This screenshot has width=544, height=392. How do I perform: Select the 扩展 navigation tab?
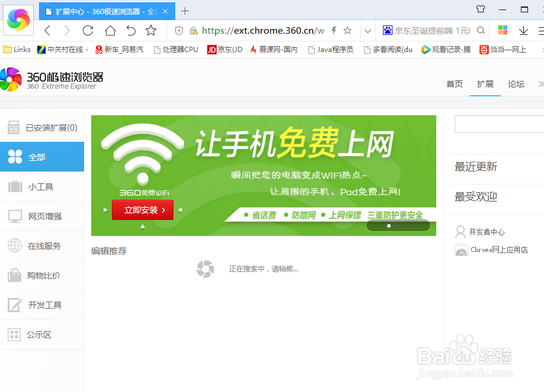tap(485, 84)
